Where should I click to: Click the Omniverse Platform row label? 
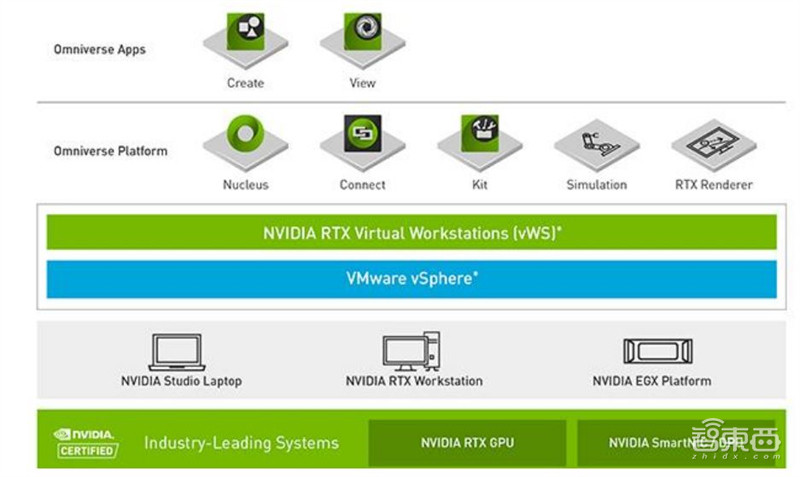coord(110,151)
